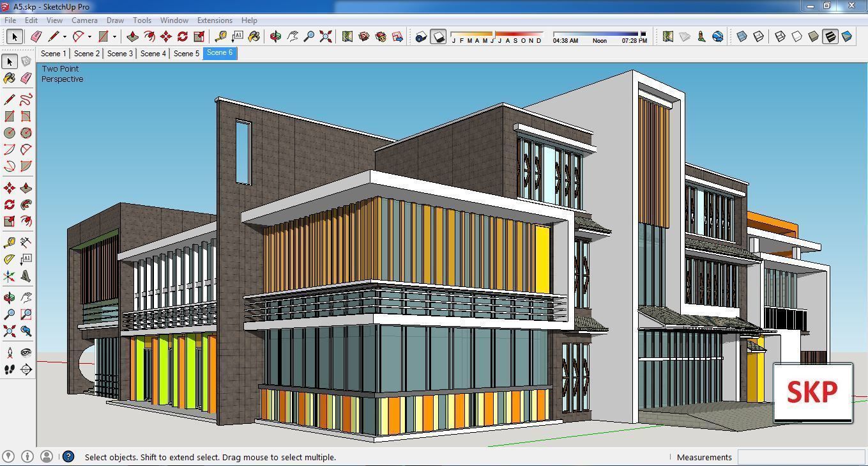Click the Tape Measure in top toolbar

tap(221, 36)
